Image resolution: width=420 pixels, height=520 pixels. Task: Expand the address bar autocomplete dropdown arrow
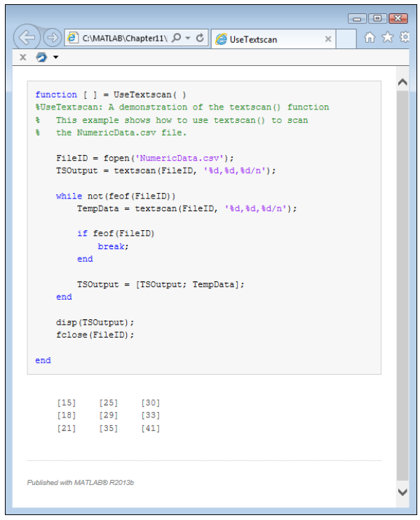click(188, 38)
